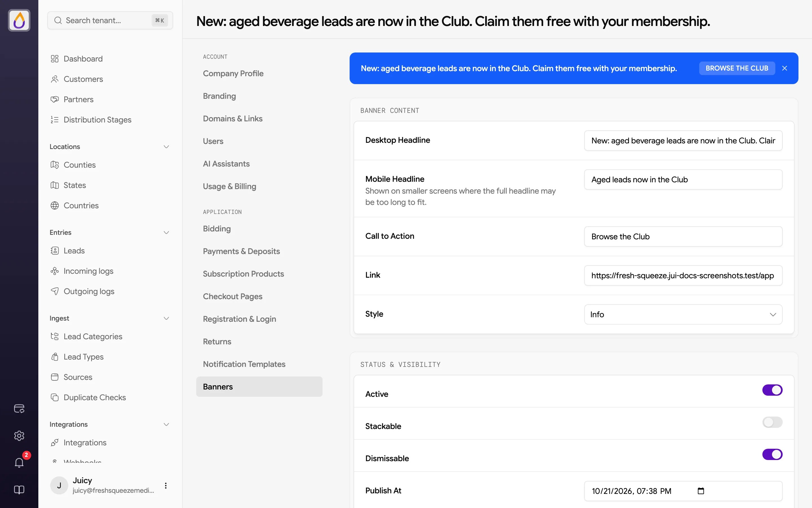This screenshot has height=508, width=812.
Task: Click the Sources window icon
Action: click(x=55, y=377)
